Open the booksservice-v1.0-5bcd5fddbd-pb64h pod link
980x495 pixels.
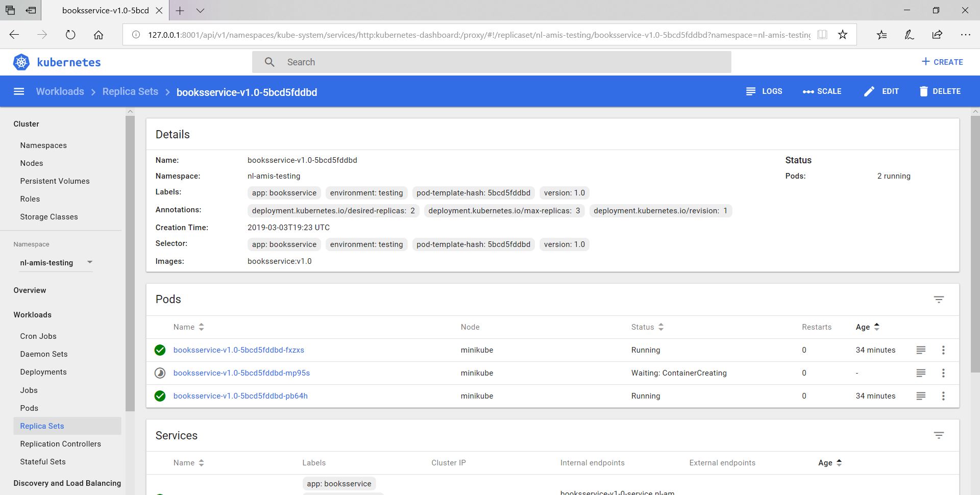(240, 396)
